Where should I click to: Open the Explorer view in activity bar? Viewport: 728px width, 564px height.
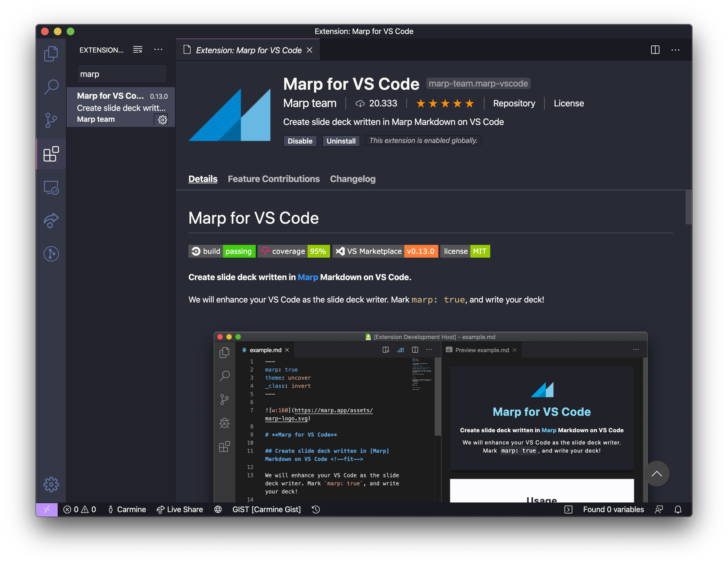point(51,53)
